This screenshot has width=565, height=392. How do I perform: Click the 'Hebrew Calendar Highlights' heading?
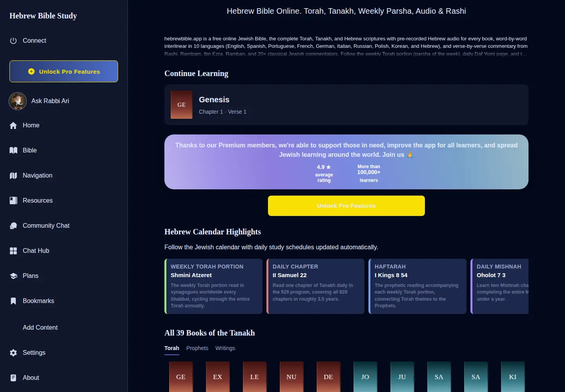tap(213, 232)
